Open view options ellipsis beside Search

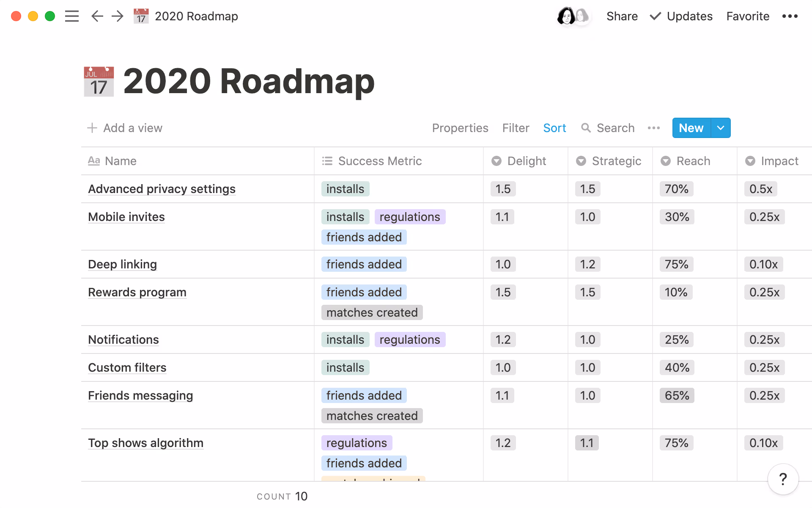[x=653, y=128]
